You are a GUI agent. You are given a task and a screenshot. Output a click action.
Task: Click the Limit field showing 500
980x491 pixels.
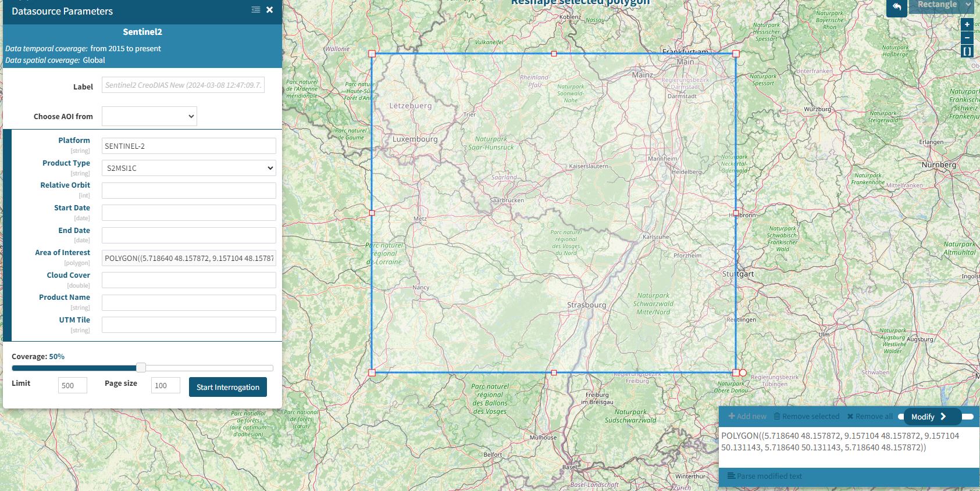click(x=73, y=385)
